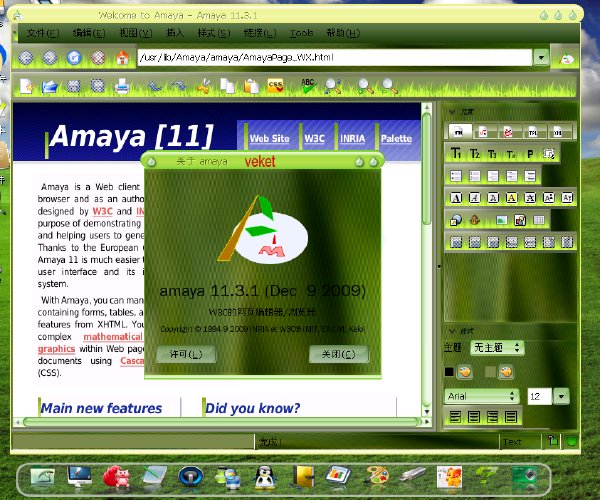Toggle highlighted yellow A style
600x500 pixels.
tap(512, 198)
